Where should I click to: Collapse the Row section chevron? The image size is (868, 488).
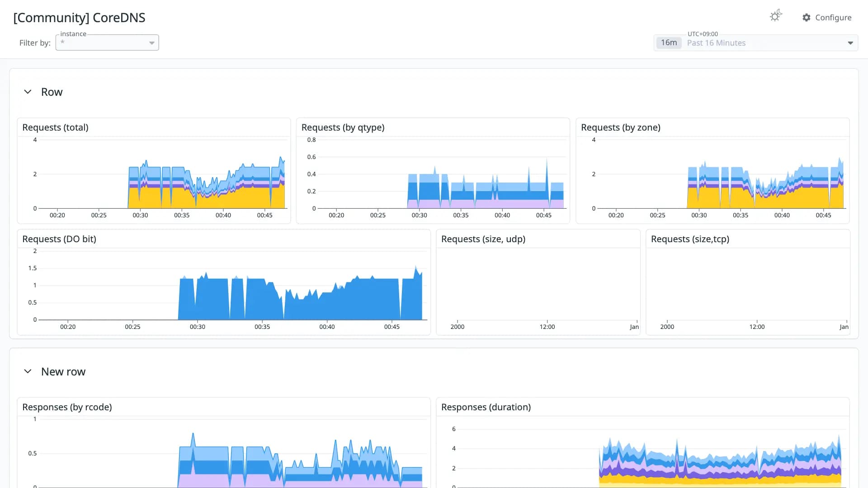click(x=28, y=92)
